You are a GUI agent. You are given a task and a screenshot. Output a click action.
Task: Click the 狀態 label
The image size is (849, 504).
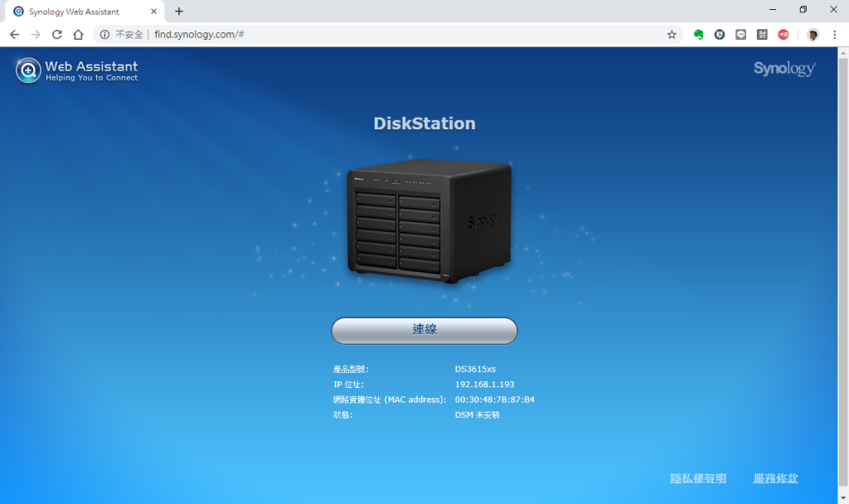click(x=342, y=414)
